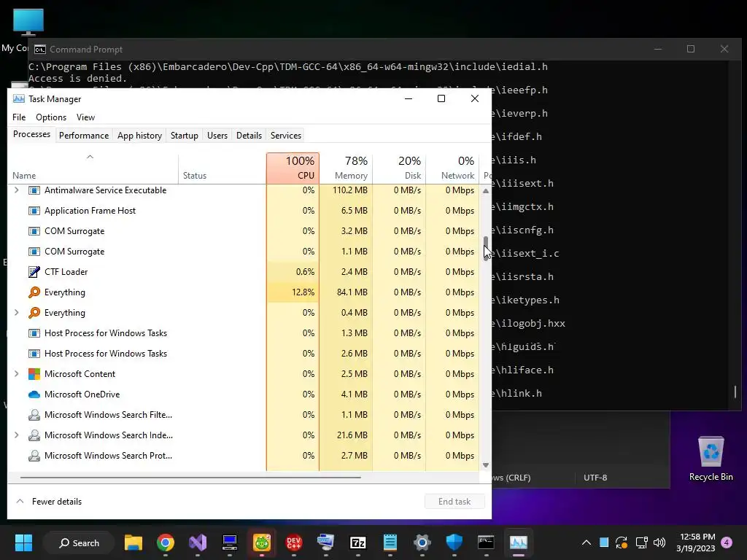Click the Command Prompt title bar icon

coord(40,50)
